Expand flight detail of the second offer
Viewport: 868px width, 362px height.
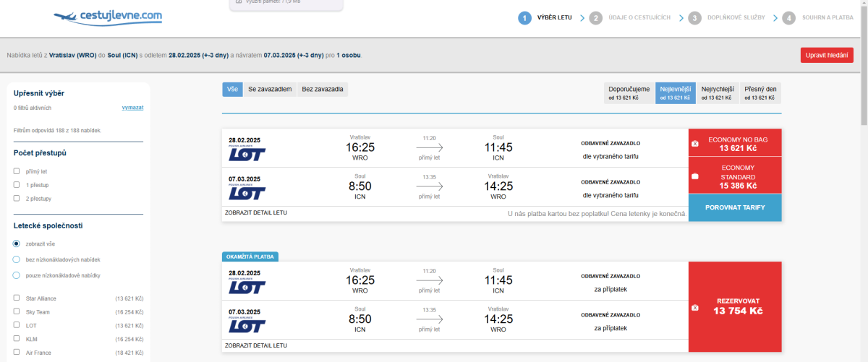[x=256, y=345]
